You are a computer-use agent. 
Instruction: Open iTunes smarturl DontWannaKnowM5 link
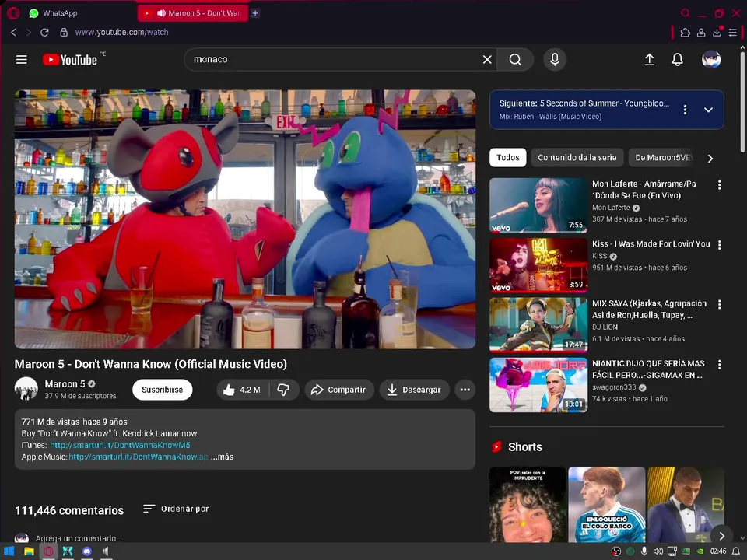(x=120, y=445)
